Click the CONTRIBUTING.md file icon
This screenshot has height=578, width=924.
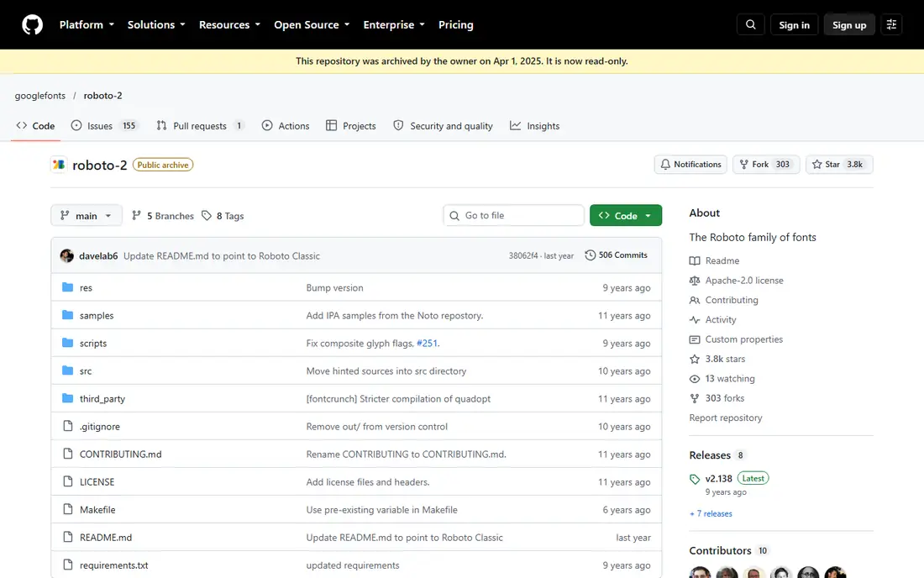coord(68,454)
